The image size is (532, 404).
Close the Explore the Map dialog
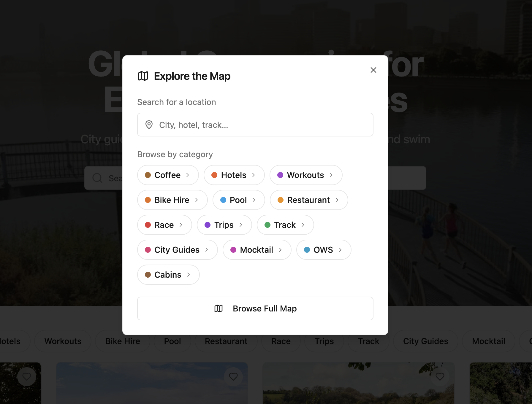click(x=373, y=70)
